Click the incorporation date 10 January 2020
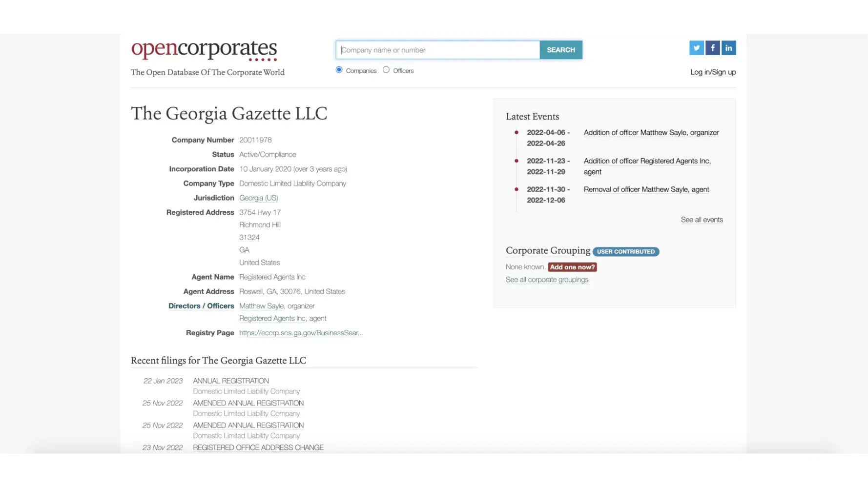 (265, 169)
